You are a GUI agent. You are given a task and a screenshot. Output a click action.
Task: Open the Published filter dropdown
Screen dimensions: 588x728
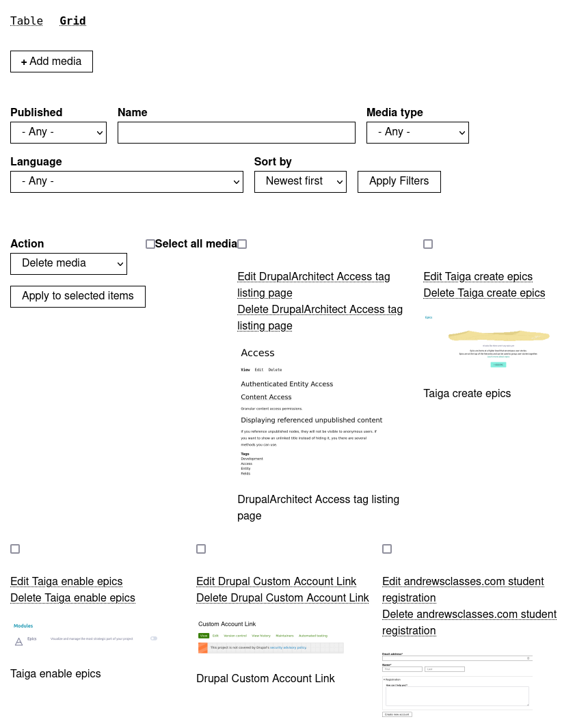[58, 132]
